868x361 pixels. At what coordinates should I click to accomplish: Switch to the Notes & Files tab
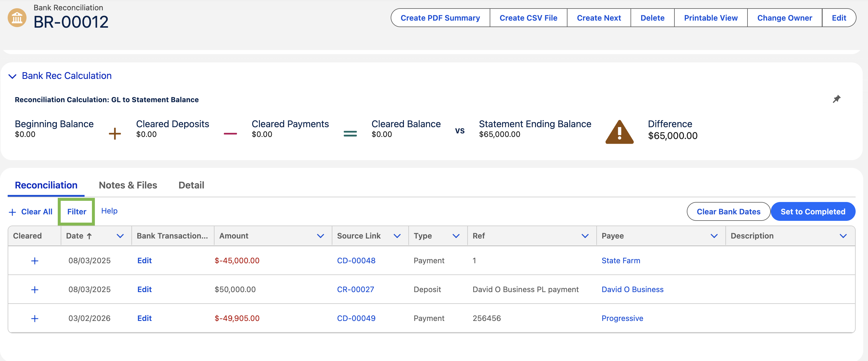[128, 185]
